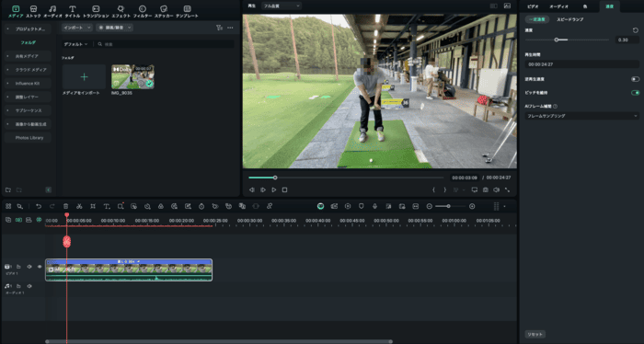Open the フレームサンプリング dropdown

582,116
